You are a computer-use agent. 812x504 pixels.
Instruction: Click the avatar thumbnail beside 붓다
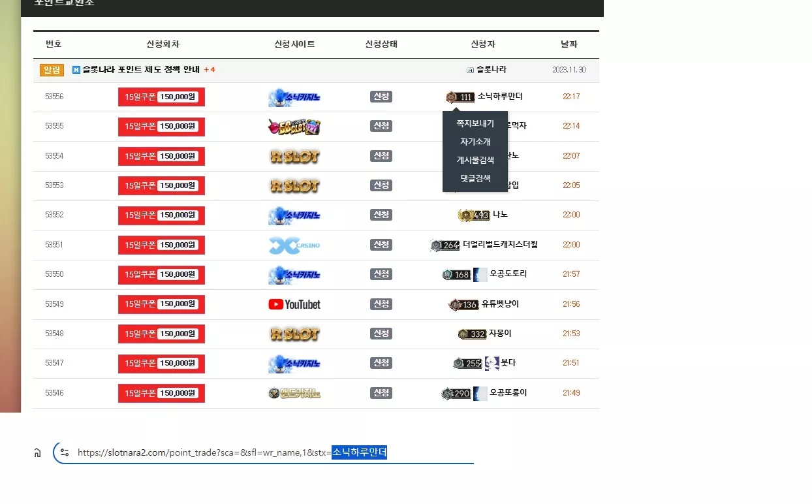click(492, 363)
